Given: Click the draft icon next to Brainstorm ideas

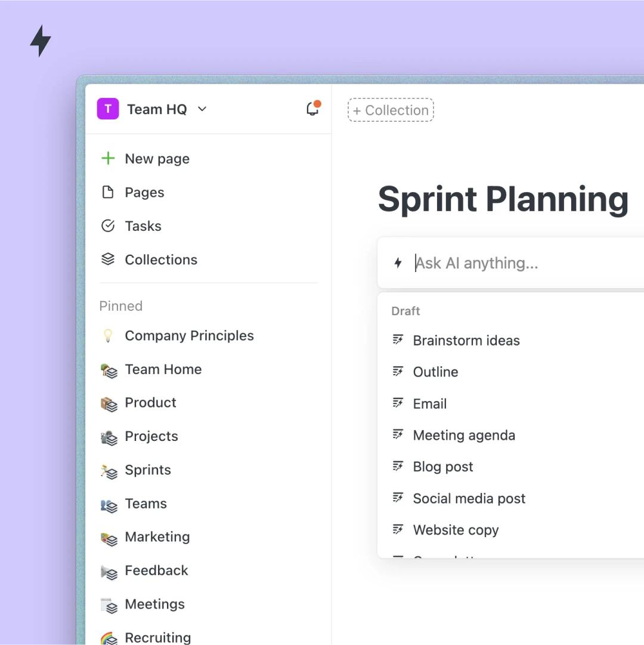Looking at the screenshot, I should click(x=398, y=340).
